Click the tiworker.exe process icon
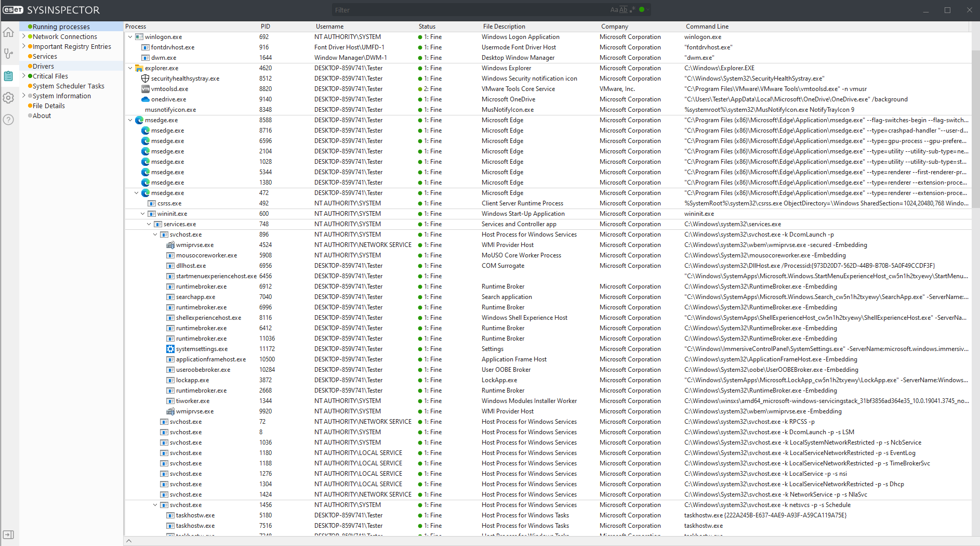Screen dimensions: 980x546 click(170, 401)
